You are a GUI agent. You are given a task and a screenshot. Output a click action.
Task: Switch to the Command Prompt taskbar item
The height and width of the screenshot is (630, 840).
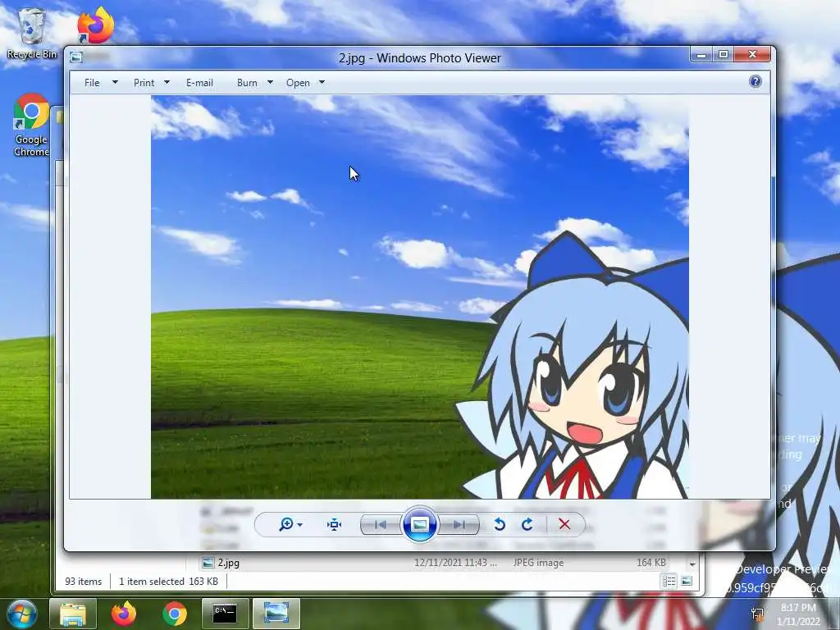tap(225, 614)
